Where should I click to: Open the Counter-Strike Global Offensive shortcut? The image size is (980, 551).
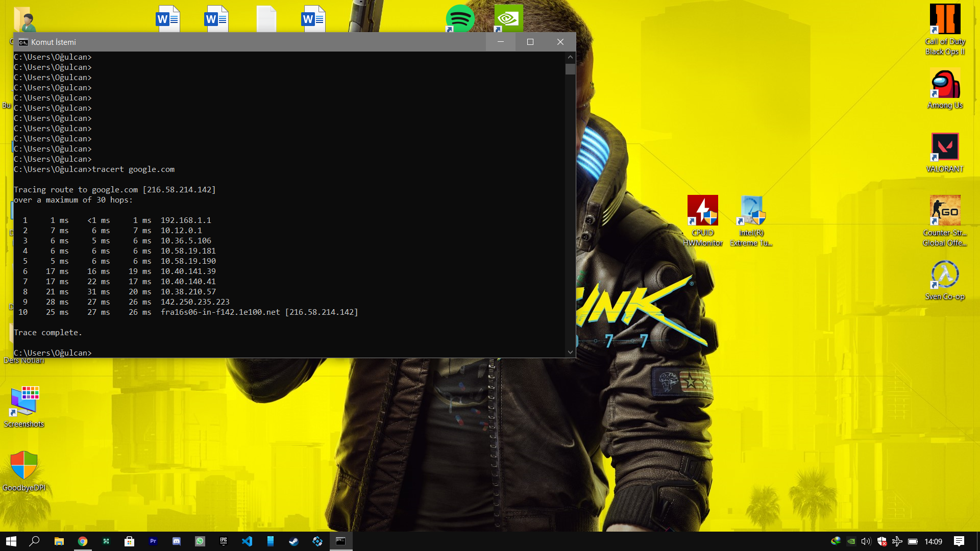pos(945,211)
